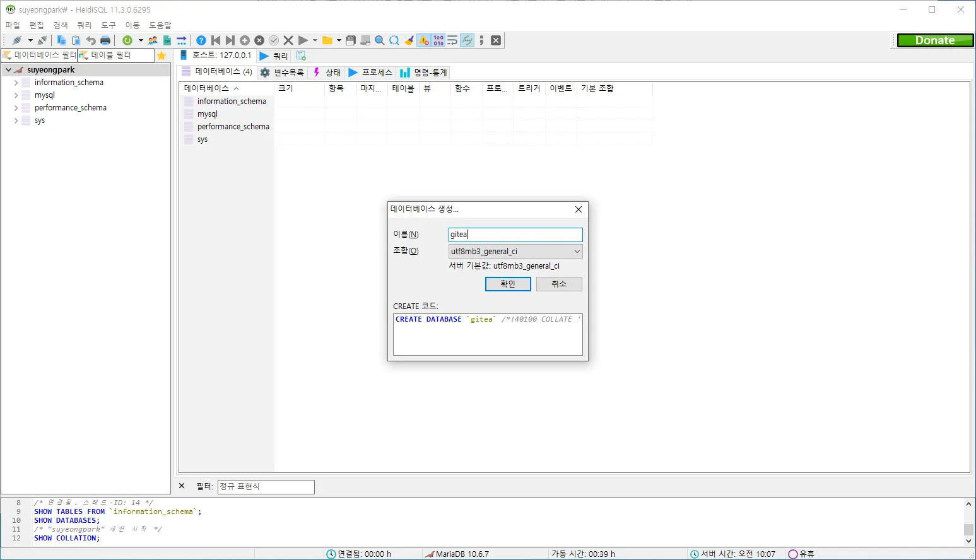Click the 테이블 필터 input box
Image resolution: width=976 pixels, height=560 pixels.
pos(115,55)
